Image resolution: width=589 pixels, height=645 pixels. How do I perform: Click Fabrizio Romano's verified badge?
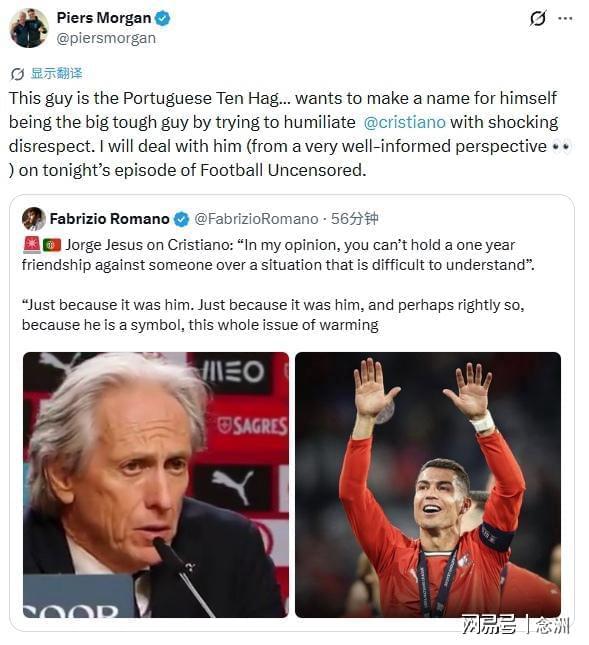pyautogui.click(x=181, y=219)
